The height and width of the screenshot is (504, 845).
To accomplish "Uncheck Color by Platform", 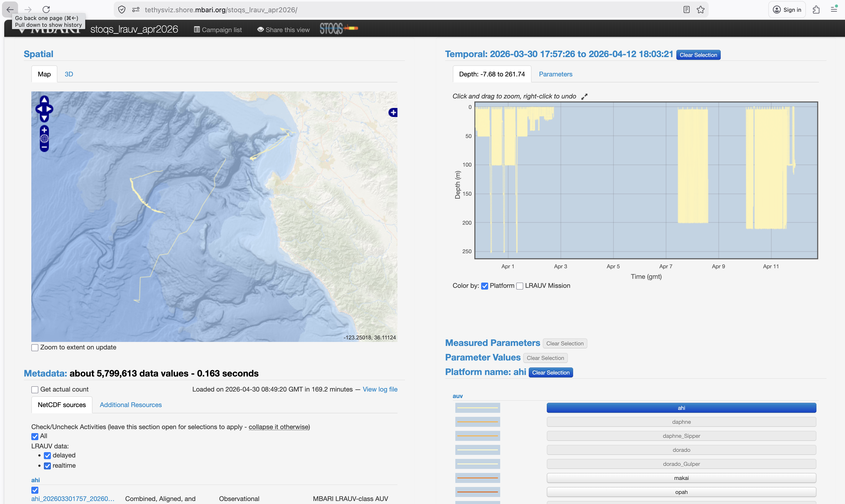I will click(x=484, y=286).
